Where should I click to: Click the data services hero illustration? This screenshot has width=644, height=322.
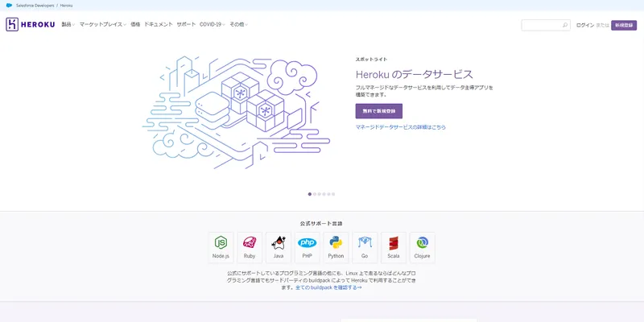(x=236, y=112)
